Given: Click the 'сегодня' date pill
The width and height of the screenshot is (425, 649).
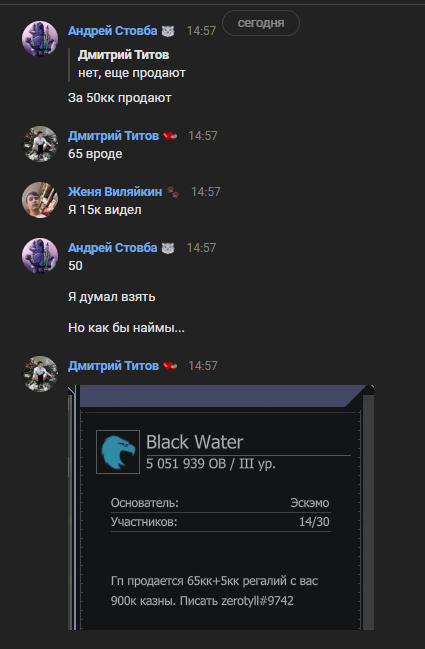Looking at the screenshot, I should pos(261,23).
